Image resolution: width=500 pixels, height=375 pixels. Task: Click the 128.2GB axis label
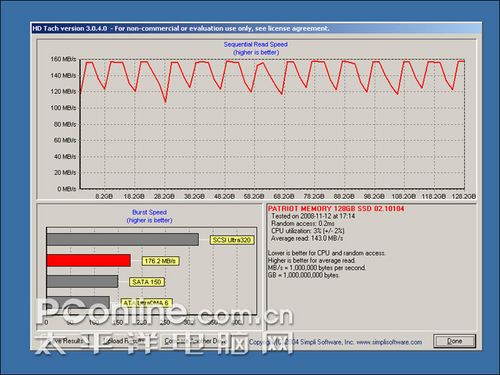point(464,196)
